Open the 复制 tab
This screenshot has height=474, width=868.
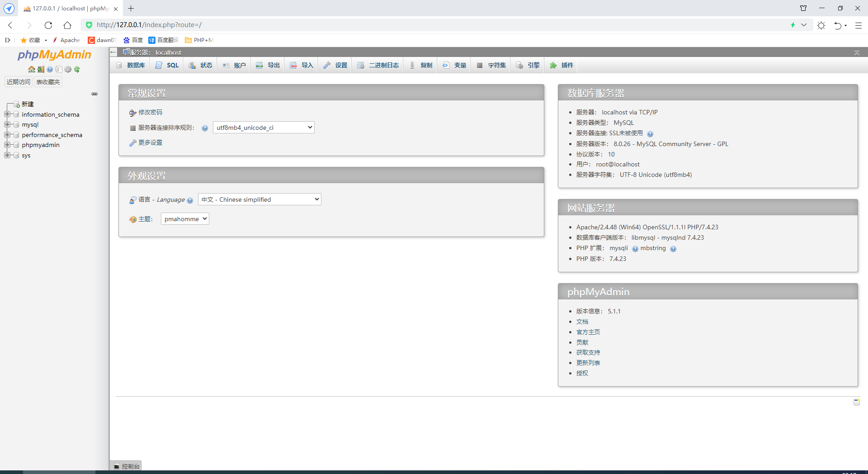[420, 65]
